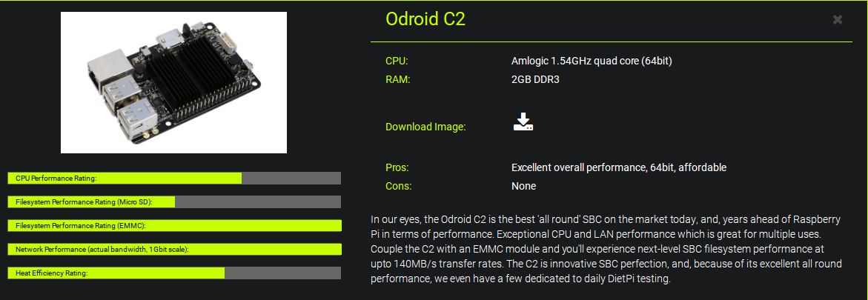Close the Odroid C2 details panel

tap(838, 20)
